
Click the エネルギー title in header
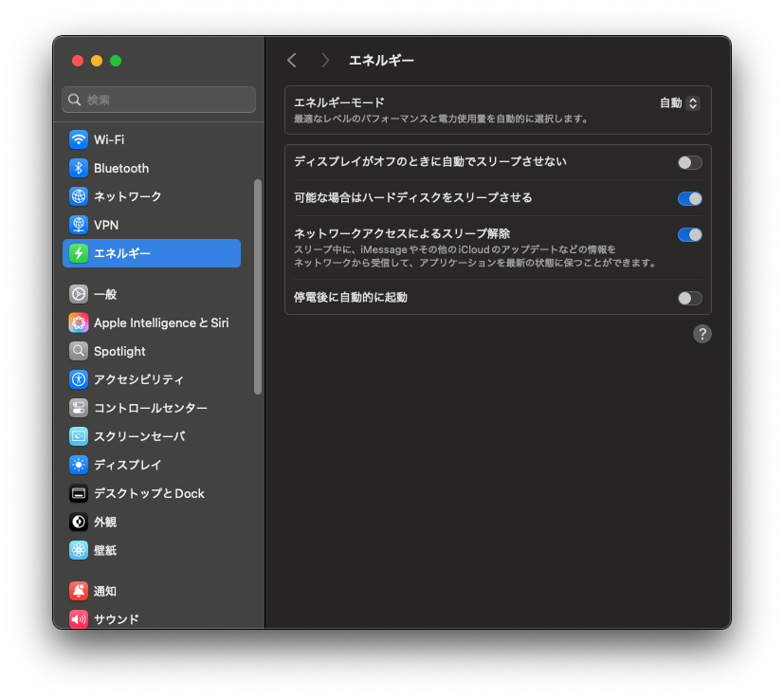coord(381,61)
